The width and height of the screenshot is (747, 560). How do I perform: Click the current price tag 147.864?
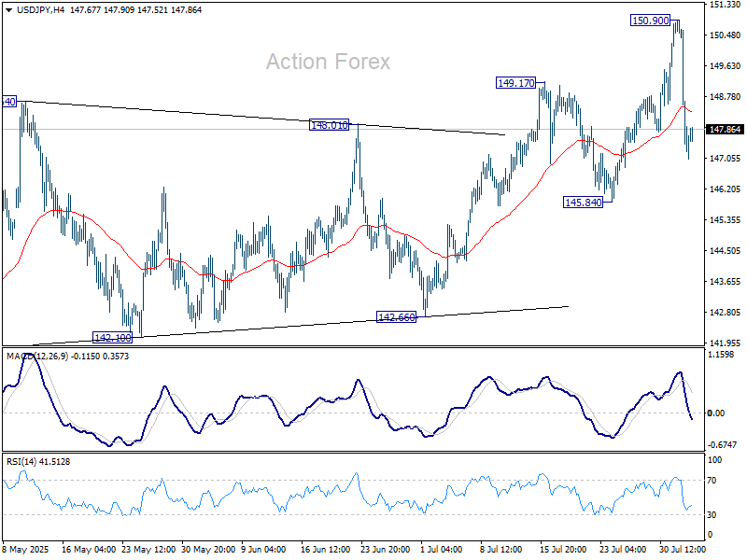tap(726, 130)
